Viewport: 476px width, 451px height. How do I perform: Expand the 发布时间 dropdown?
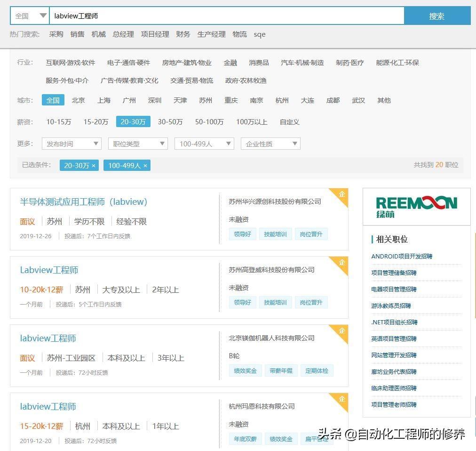coord(71,144)
